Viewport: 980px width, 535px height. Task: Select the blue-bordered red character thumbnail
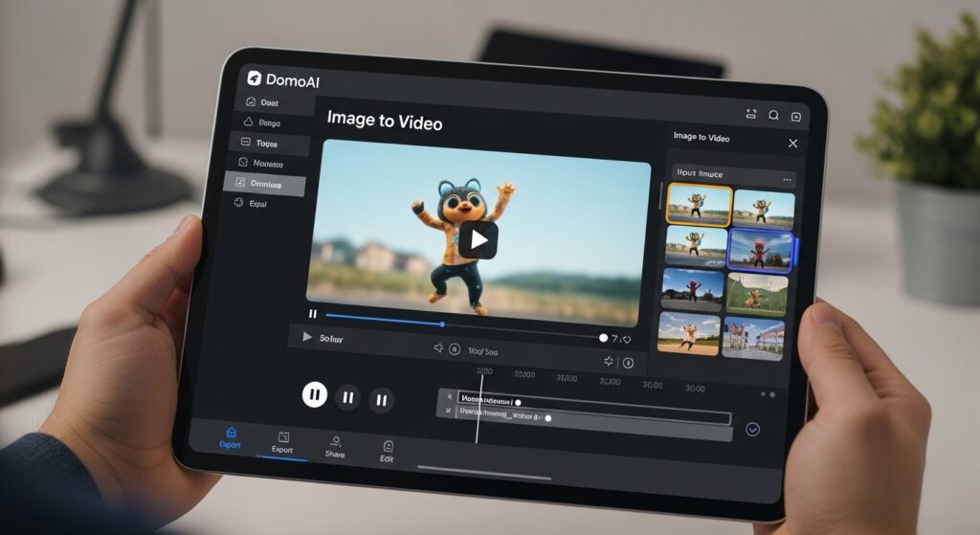pyautogui.click(x=760, y=251)
